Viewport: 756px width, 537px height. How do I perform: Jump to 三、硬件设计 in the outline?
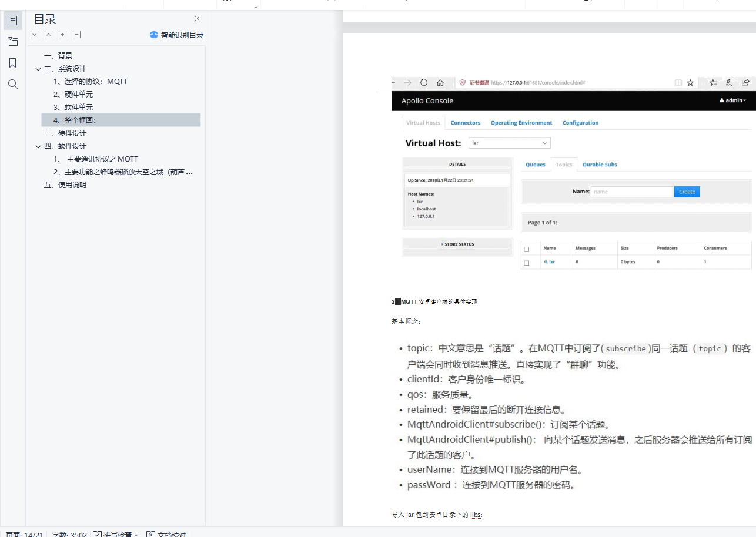point(65,133)
